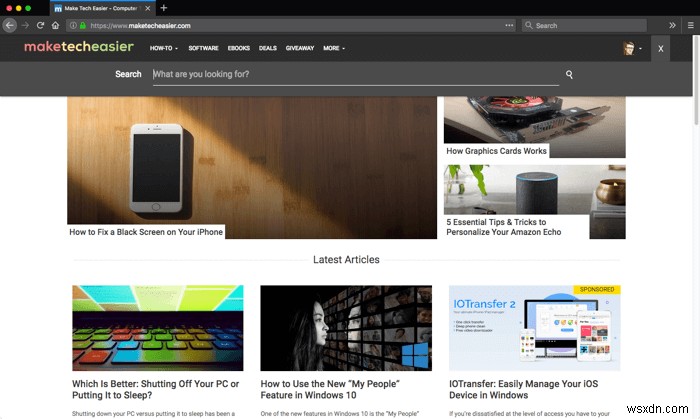700x419 pixels.
Task: Click the browser Search box
Action: pyautogui.click(x=584, y=25)
